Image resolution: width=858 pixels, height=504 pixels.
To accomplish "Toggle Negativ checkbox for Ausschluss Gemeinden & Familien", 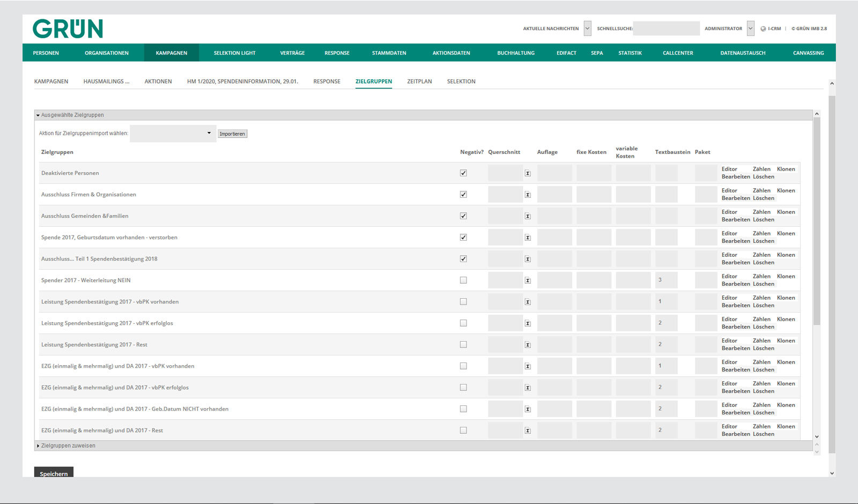I will coord(463,216).
